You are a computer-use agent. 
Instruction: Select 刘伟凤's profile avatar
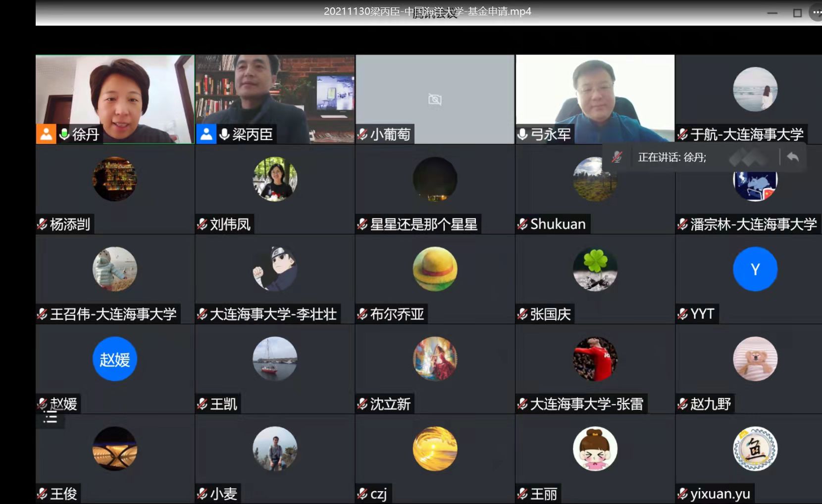pos(275,179)
